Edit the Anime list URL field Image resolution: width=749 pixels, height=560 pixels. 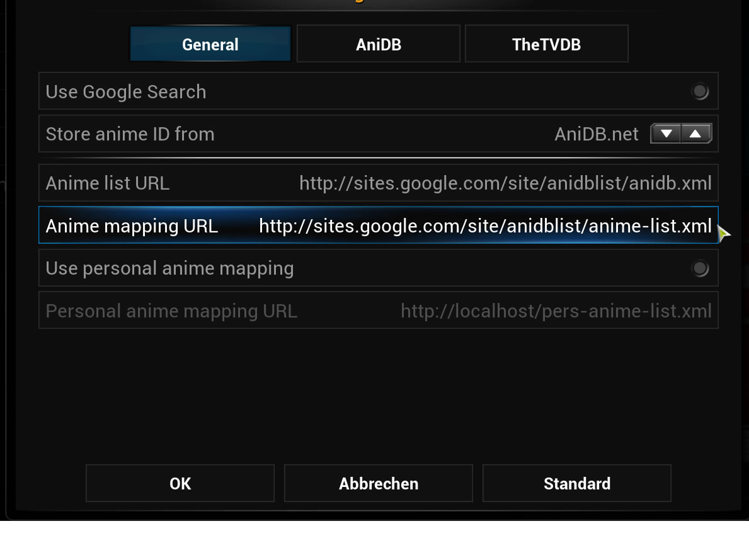(379, 183)
